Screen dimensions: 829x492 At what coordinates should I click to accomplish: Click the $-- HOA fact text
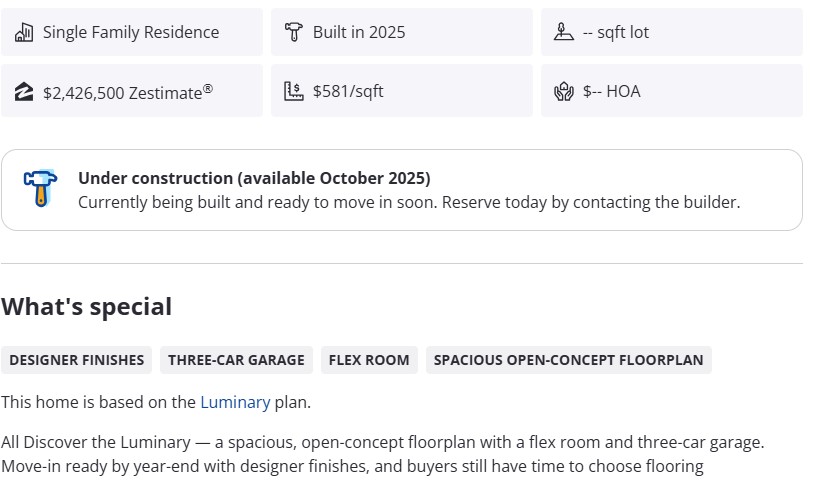[611, 91]
